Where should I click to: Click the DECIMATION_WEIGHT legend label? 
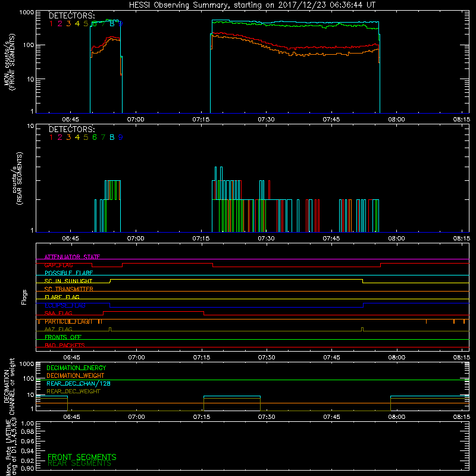(x=76, y=376)
